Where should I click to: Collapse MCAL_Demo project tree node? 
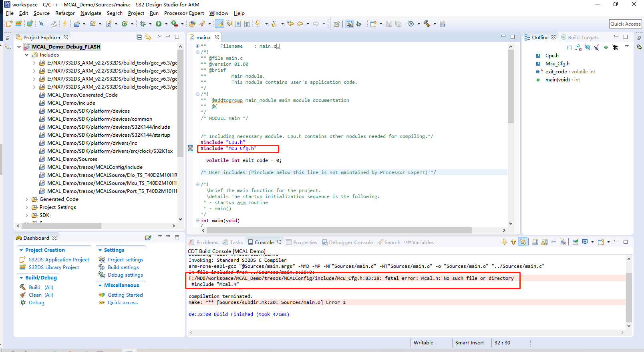(x=19, y=47)
